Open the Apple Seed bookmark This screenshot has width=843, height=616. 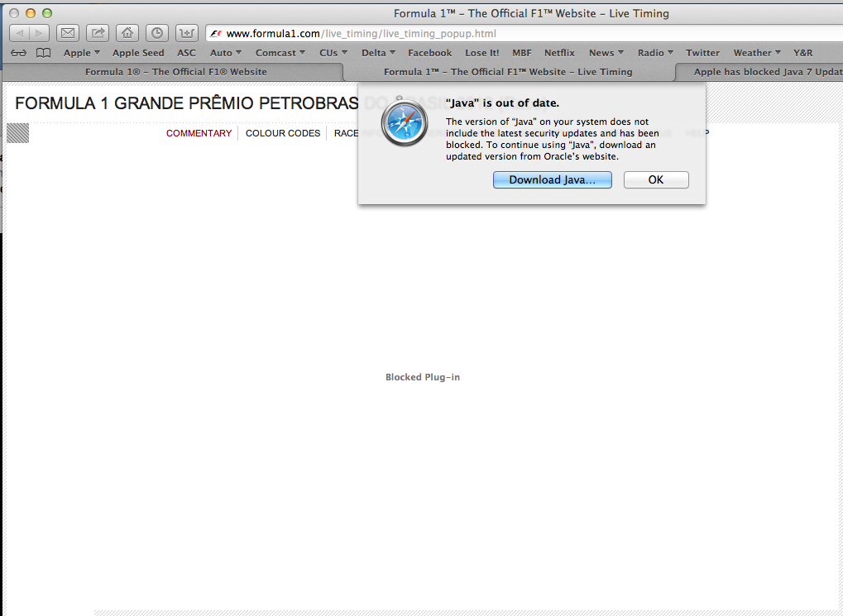pyautogui.click(x=138, y=53)
